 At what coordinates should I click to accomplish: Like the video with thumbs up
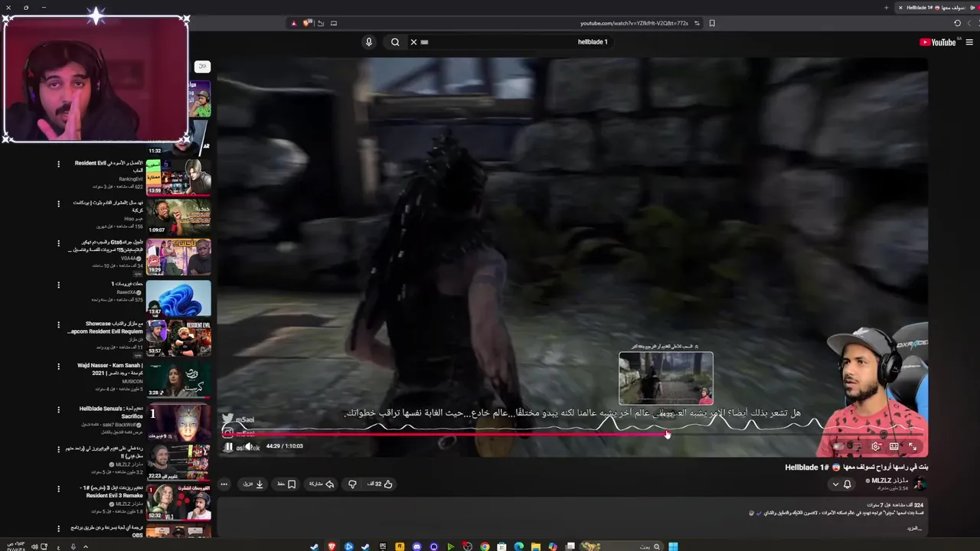(381, 484)
